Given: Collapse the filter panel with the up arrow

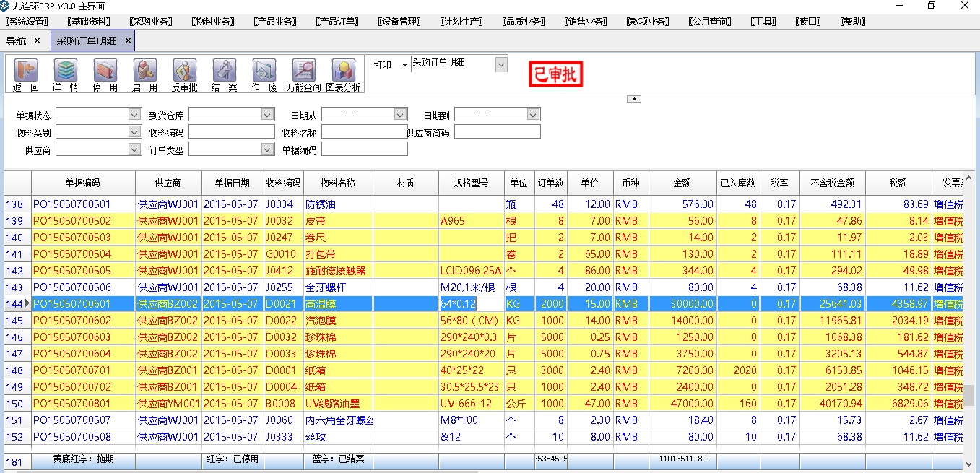Looking at the screenshot, I should (633, 98).
